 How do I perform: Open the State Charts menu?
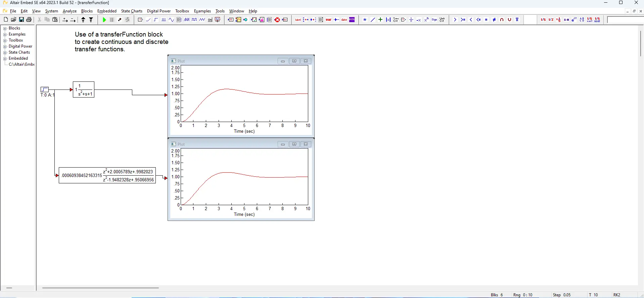132,11
